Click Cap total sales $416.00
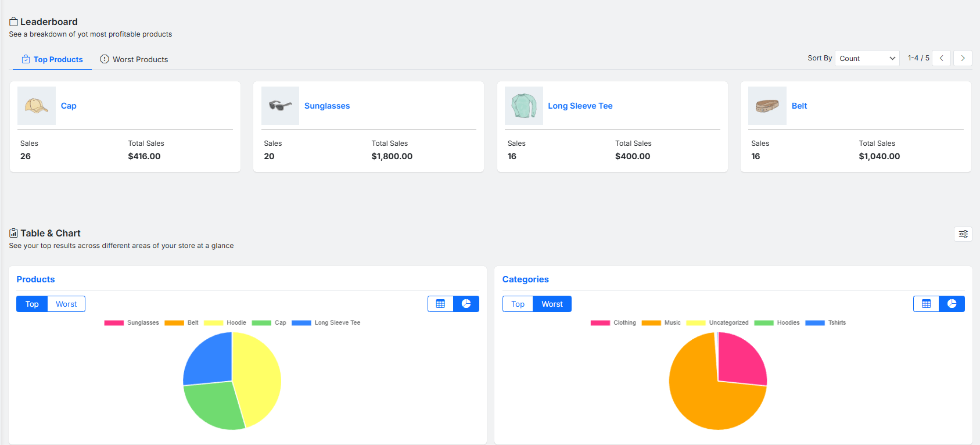 click(145, 156)
